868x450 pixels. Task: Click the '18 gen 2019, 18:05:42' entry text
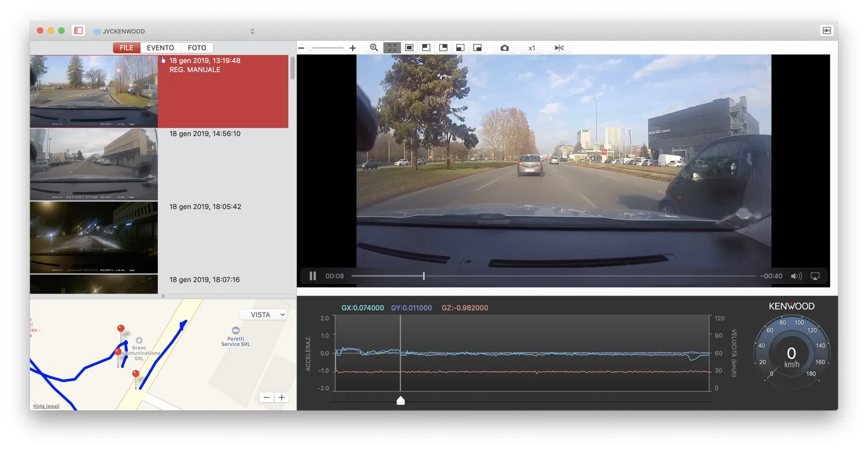click(x=205, y=207)
